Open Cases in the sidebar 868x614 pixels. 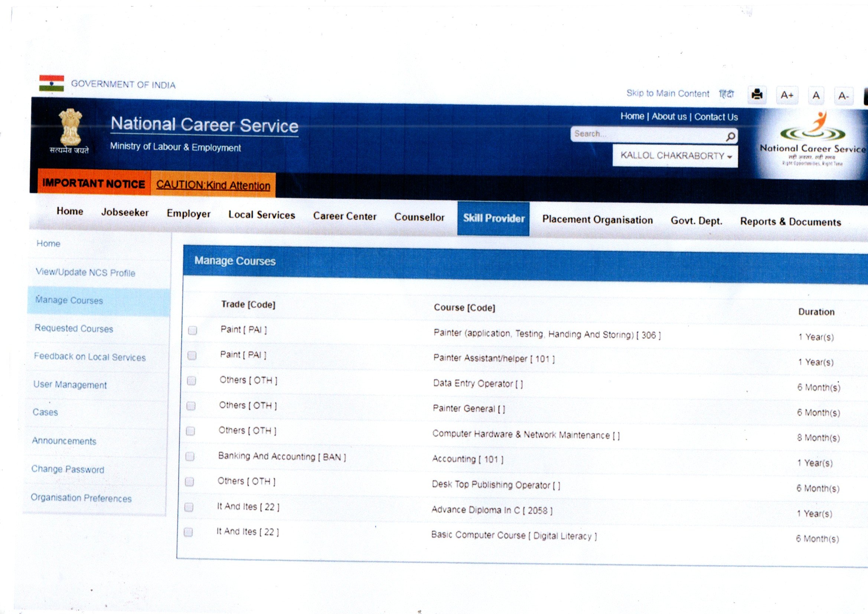45,412
